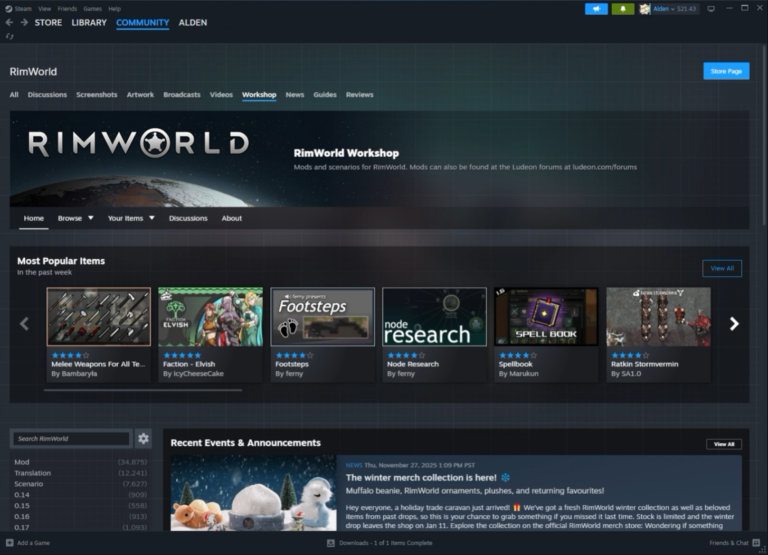Open Big Picture mode monitor icon
The image size is (768, 555).
[x=711, y=9]
